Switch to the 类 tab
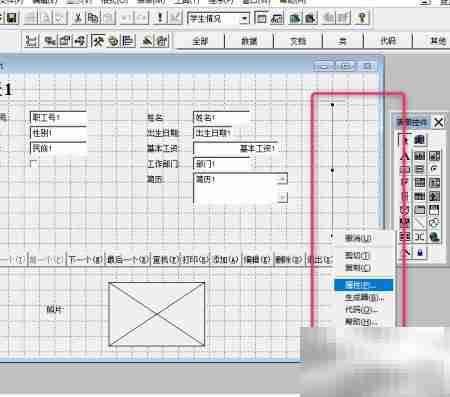450x397 pixels. (343, 41)
